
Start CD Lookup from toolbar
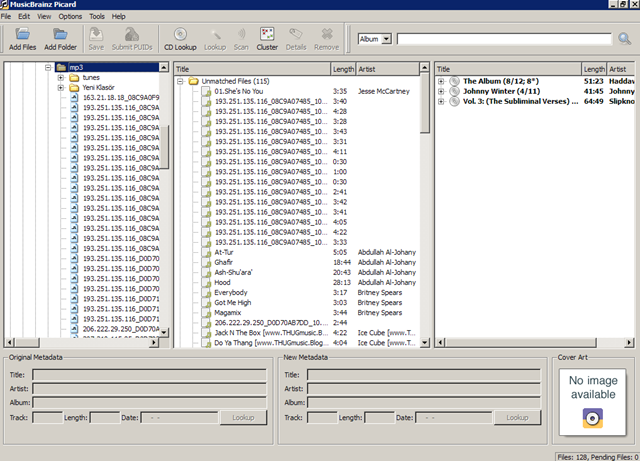pos(180,34)
